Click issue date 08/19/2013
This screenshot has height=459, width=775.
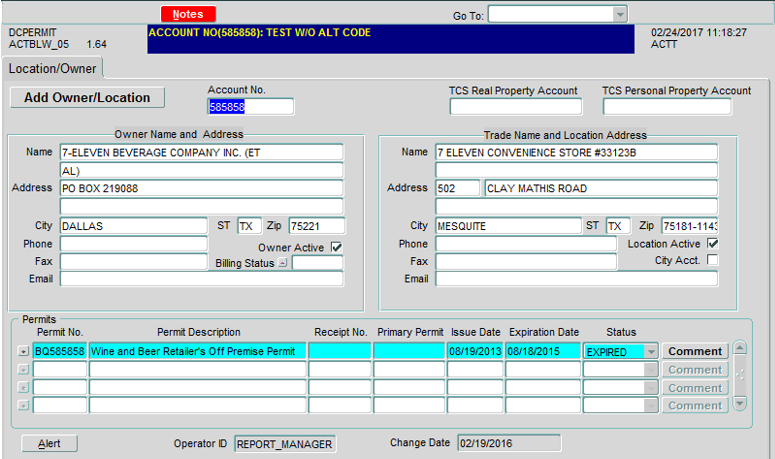tap(475, 351)
